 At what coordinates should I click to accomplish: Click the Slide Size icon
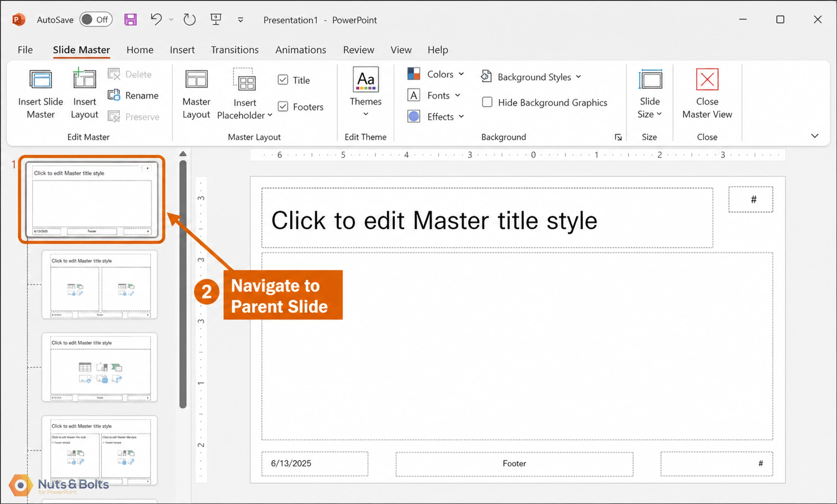pyautogui.click(x=650, y=80)
